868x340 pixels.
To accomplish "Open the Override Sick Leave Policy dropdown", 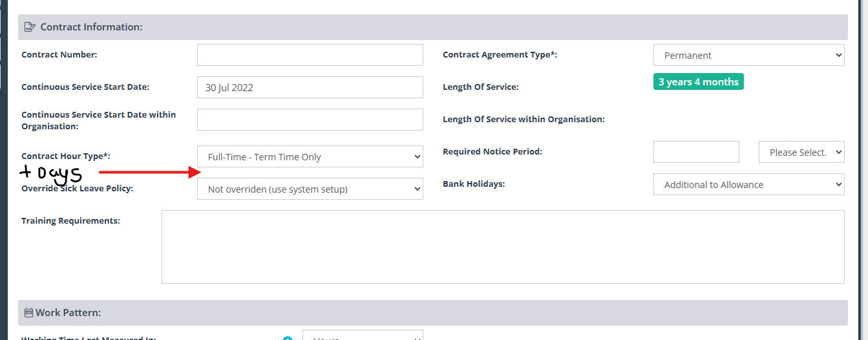I will 310,189.
